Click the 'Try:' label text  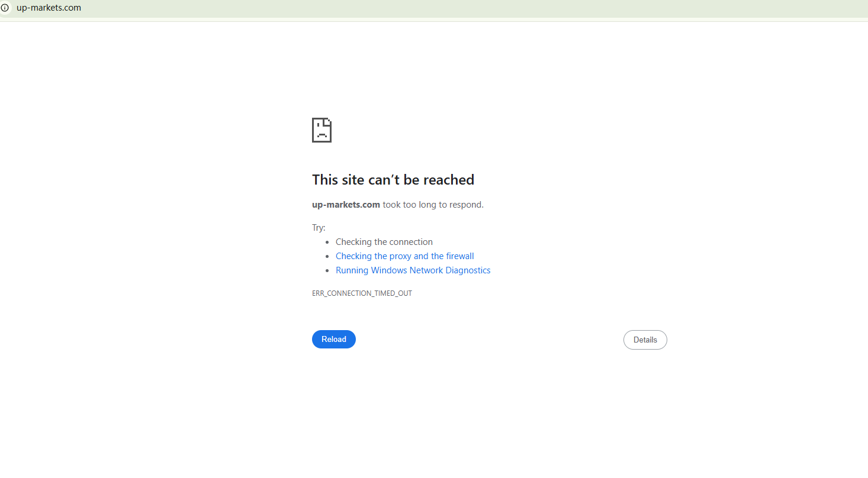319,228
